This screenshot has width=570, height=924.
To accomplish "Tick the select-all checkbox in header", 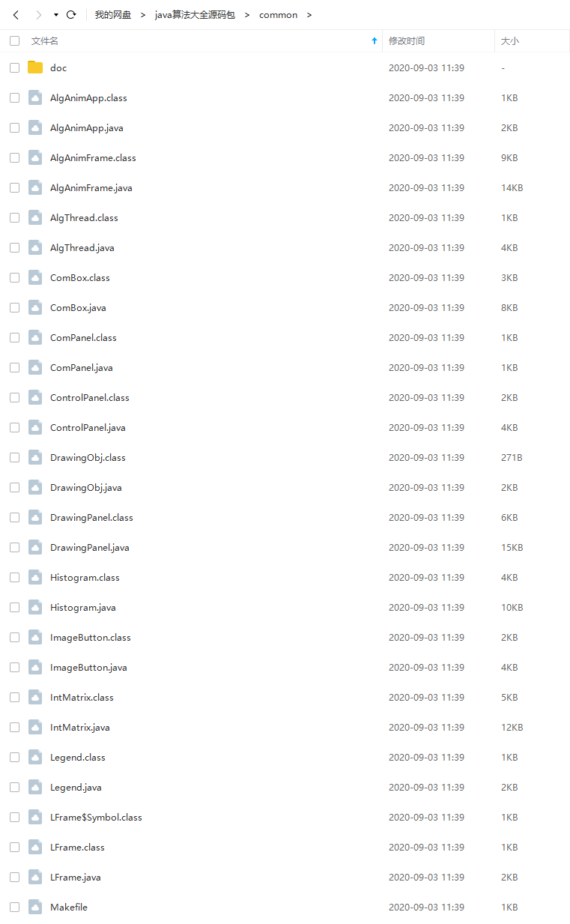I will [x=14, y=41].
